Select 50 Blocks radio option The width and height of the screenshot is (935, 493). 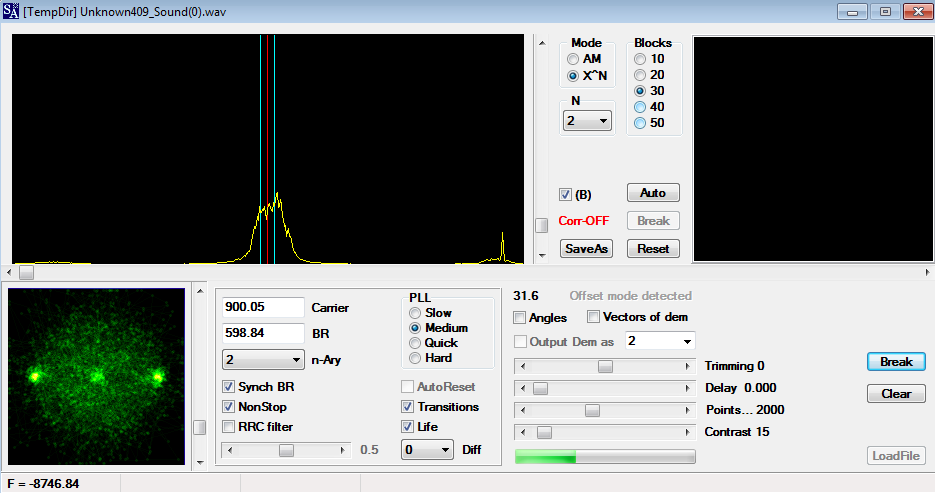(640, 123)
